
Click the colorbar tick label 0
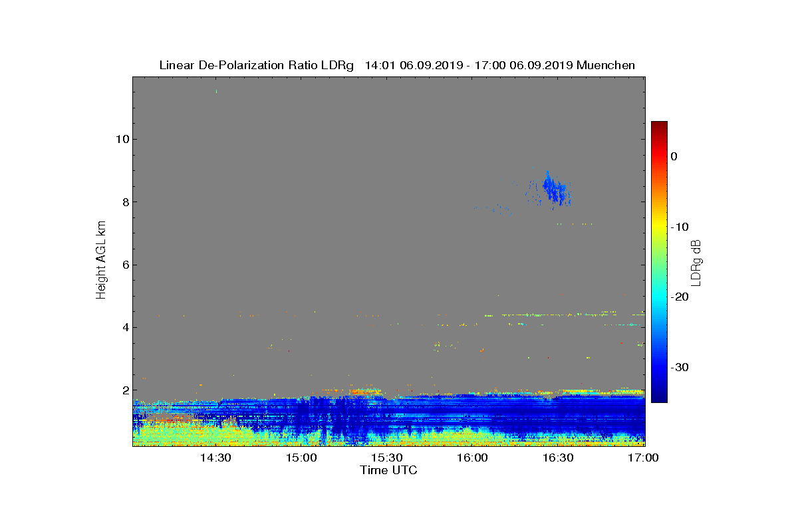click(674, 156)
